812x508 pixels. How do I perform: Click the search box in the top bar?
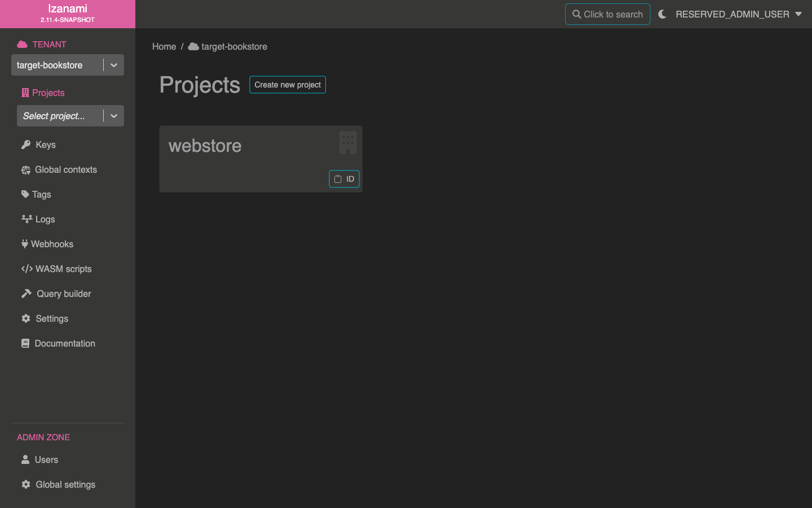pos(607,14)
